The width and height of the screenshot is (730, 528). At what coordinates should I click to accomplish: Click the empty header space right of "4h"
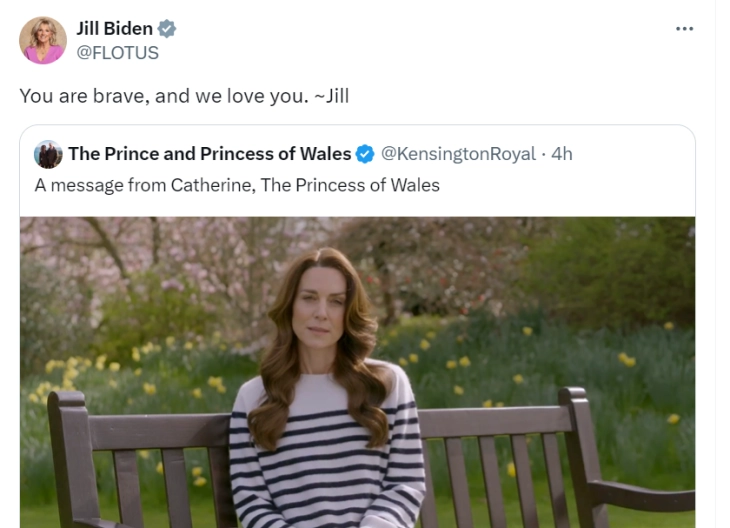pyautogui.click(x=630, y=154)
